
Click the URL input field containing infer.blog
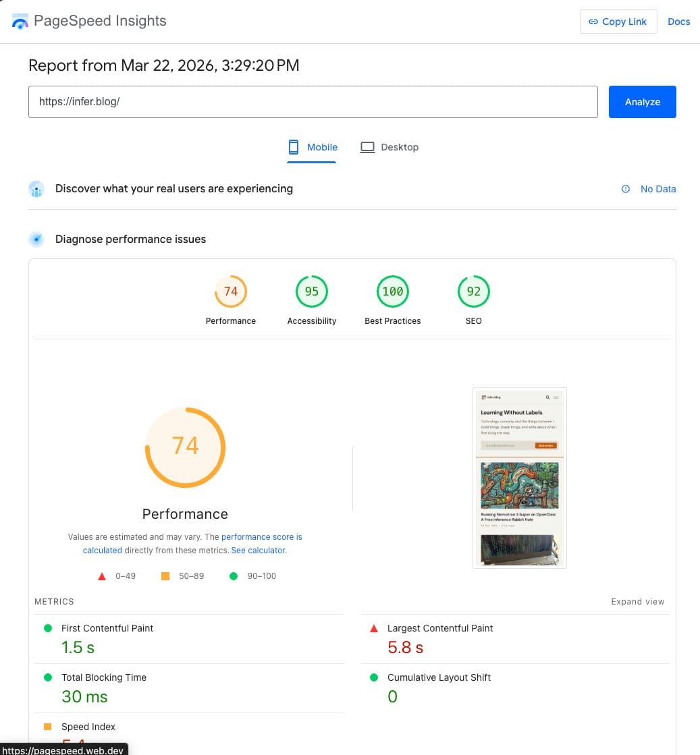click(313, 102)
